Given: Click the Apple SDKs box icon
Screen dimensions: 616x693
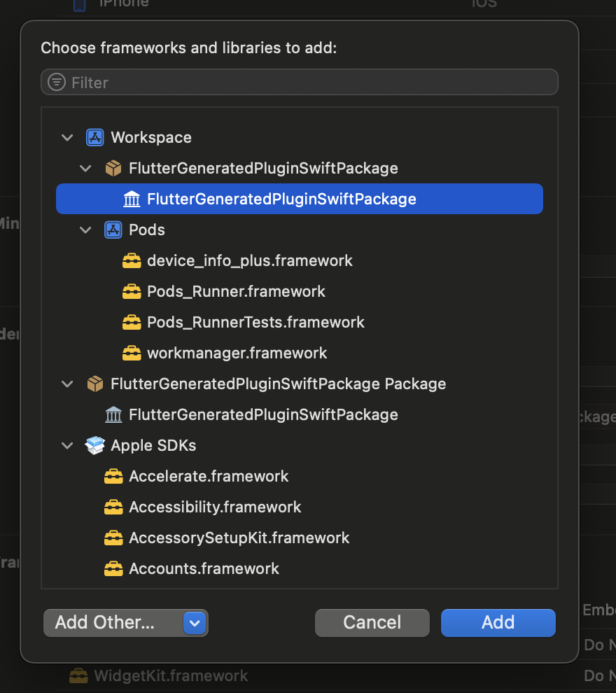Looking at the screenshot, I should click(x=94, y=444).
